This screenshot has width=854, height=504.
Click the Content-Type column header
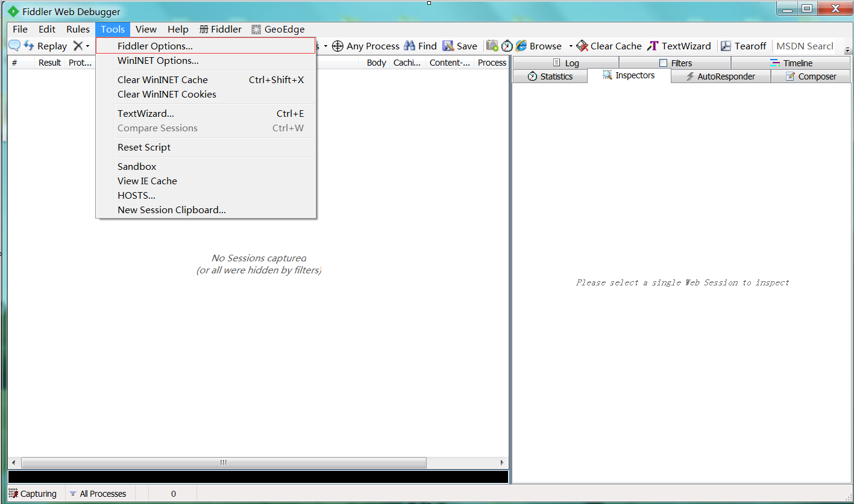point(450,63)
